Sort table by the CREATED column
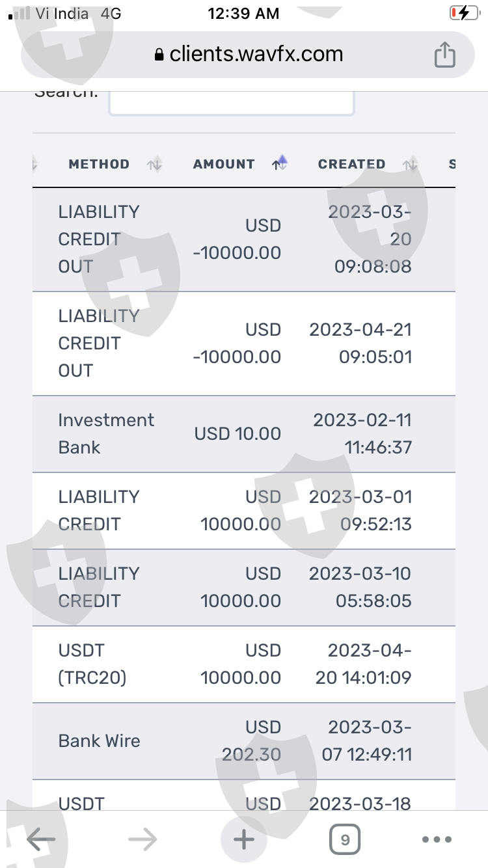488x868 pixels. (351, 165)
